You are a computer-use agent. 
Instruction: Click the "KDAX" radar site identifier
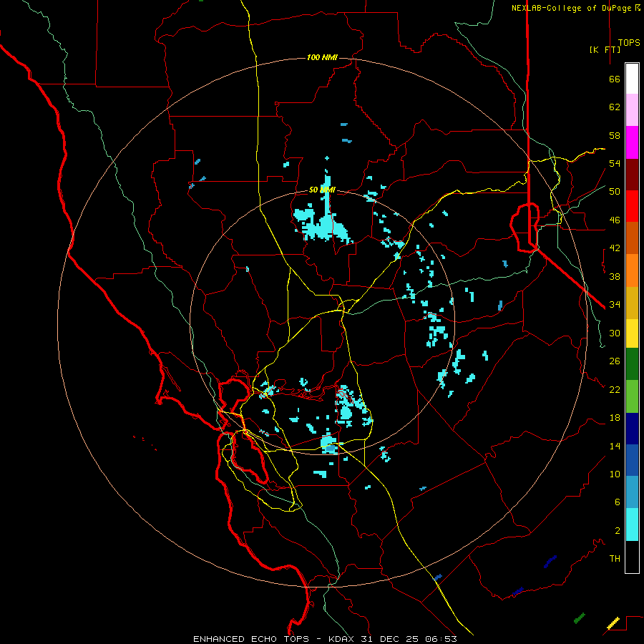tap(343, 639)
